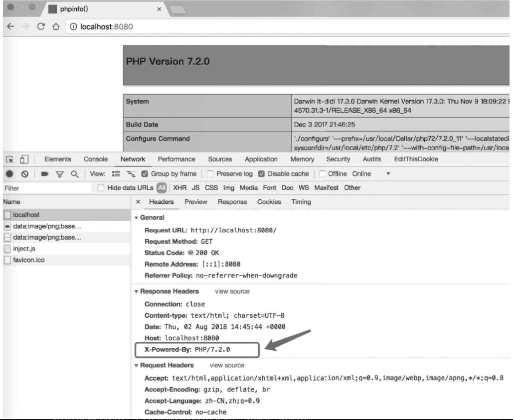The width and height of the screenshot is (513, 420).
Task: View site information icon in address bar
Action: click(73, 26)
